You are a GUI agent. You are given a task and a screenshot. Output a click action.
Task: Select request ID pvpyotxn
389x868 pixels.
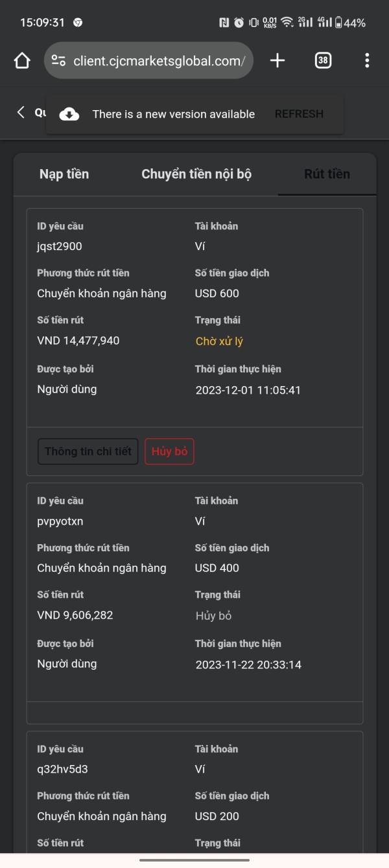coord(60,521)
